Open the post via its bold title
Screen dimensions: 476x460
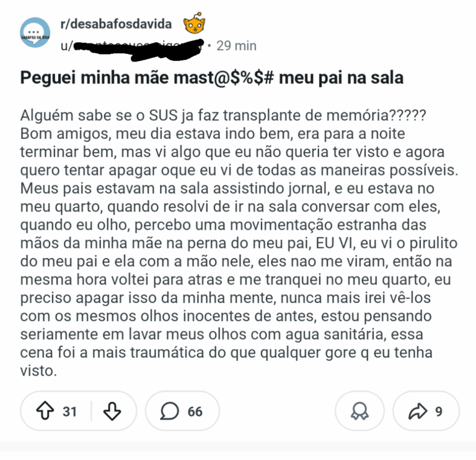212,79
